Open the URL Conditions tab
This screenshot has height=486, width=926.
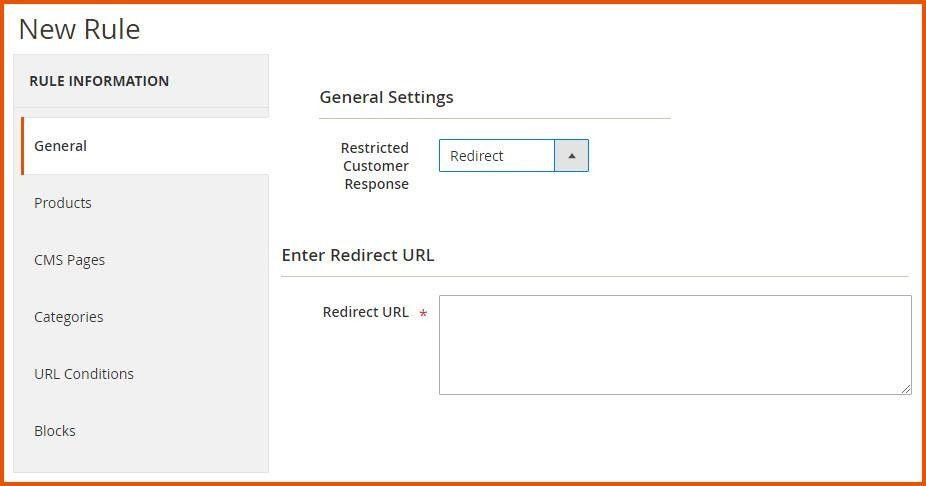(x=84, y=374)
